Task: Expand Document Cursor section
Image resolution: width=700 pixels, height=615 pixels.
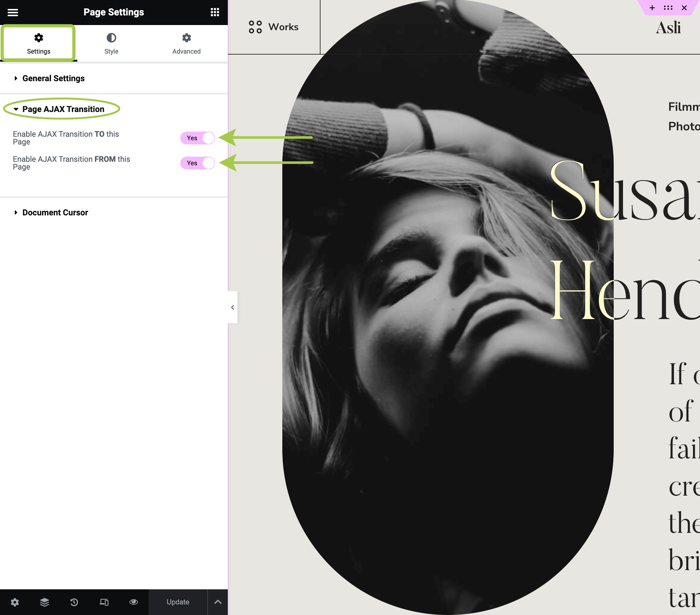Action: click(x=55, y=212)
